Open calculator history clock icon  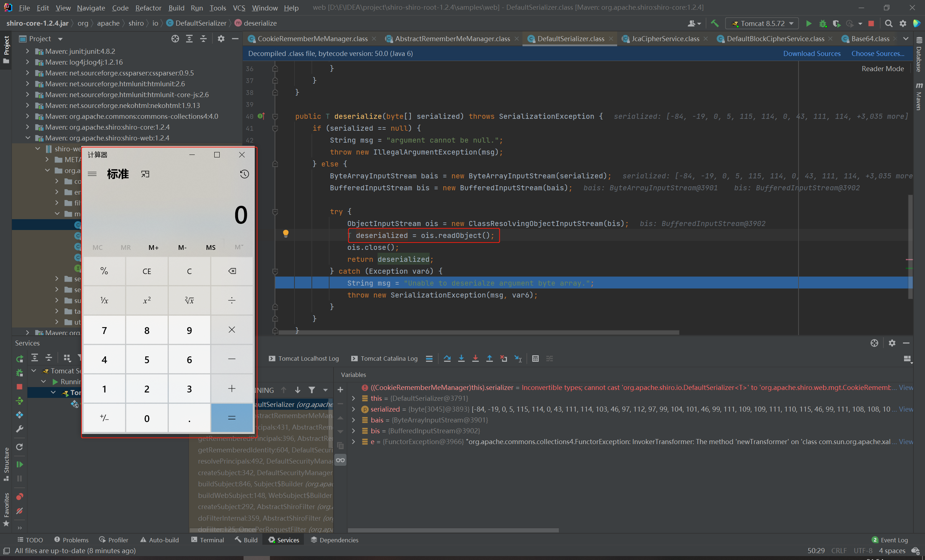(244, 174)
